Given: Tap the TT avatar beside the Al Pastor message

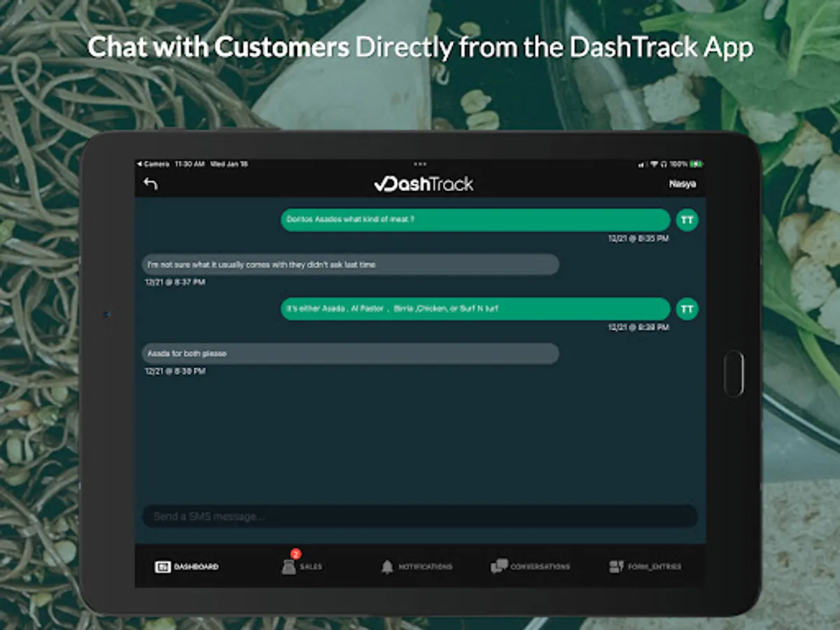Looking at the screenshot, I should (x=687, y=309).
